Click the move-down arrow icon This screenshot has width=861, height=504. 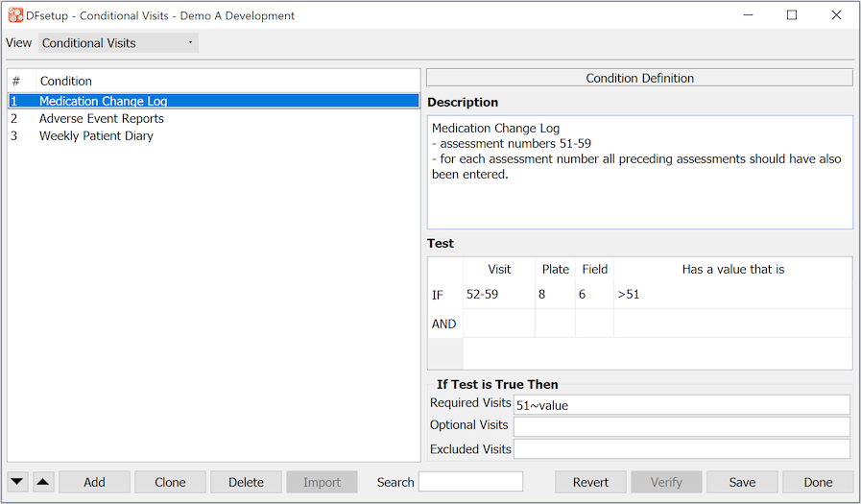click(x=18, y=482)
